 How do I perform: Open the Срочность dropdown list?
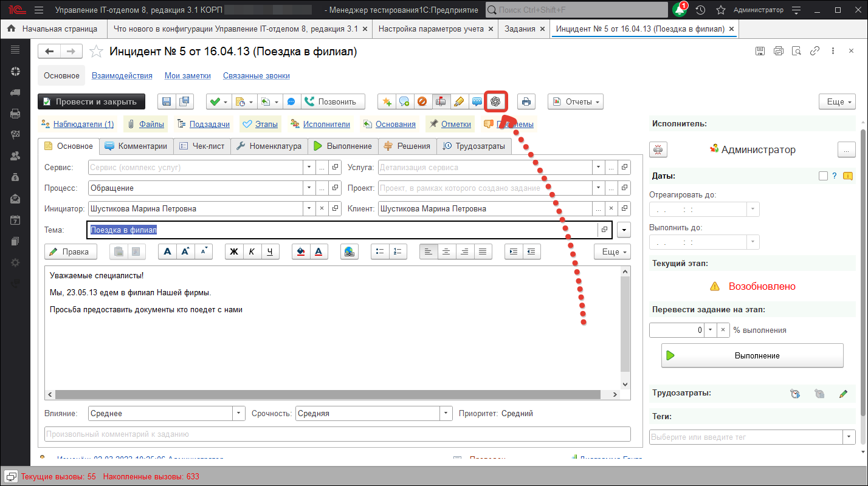pos(446,413)
